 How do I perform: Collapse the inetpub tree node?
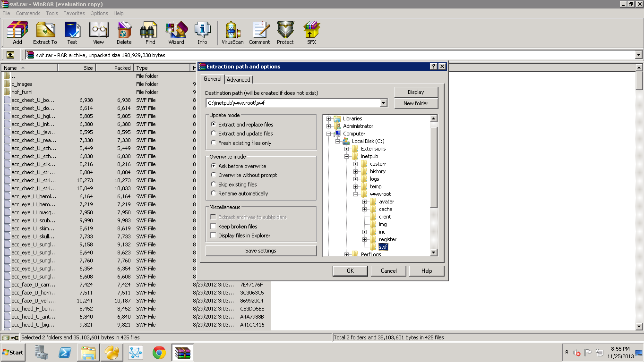347,156
